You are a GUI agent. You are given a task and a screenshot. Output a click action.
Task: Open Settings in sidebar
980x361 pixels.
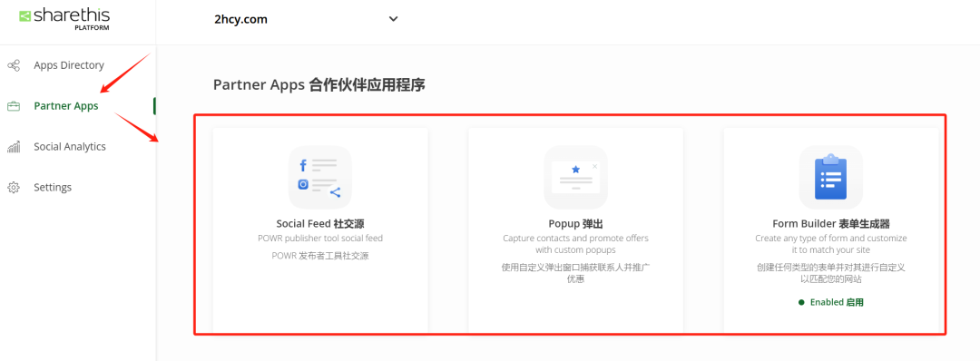click(53, 188)
